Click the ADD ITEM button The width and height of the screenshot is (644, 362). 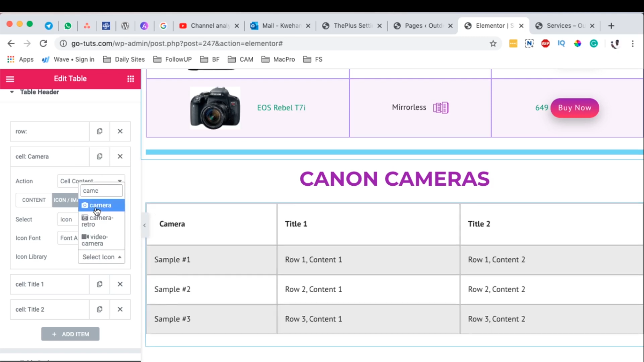pyautogui.click(x=70, y=334)
